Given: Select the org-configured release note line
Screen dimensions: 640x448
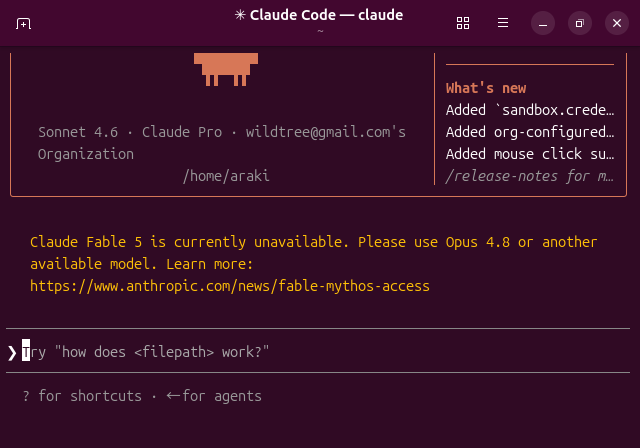Looking at the screenshot, I should tap(530, 132).
